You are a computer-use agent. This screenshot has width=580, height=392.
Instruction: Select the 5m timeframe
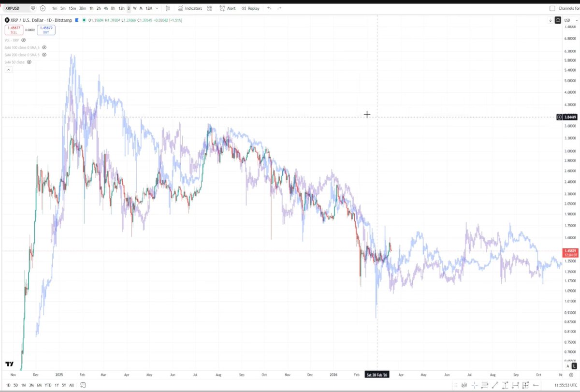coord(63,8)
